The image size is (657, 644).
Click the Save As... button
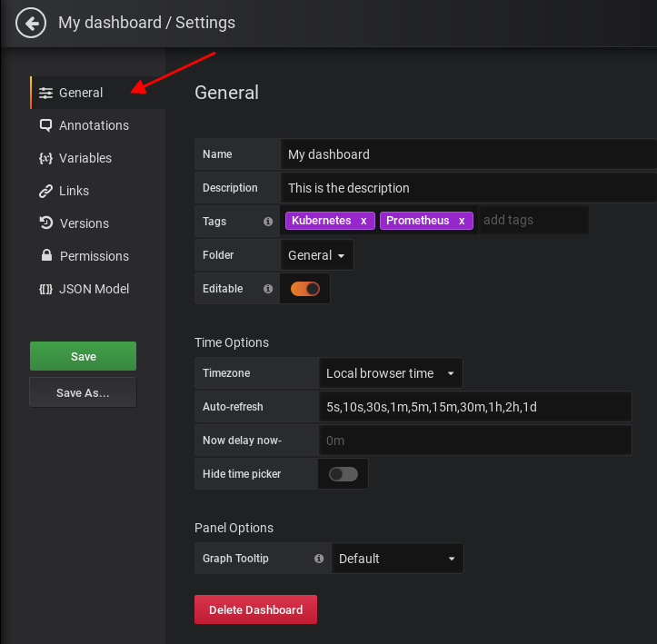click(83, 392)
